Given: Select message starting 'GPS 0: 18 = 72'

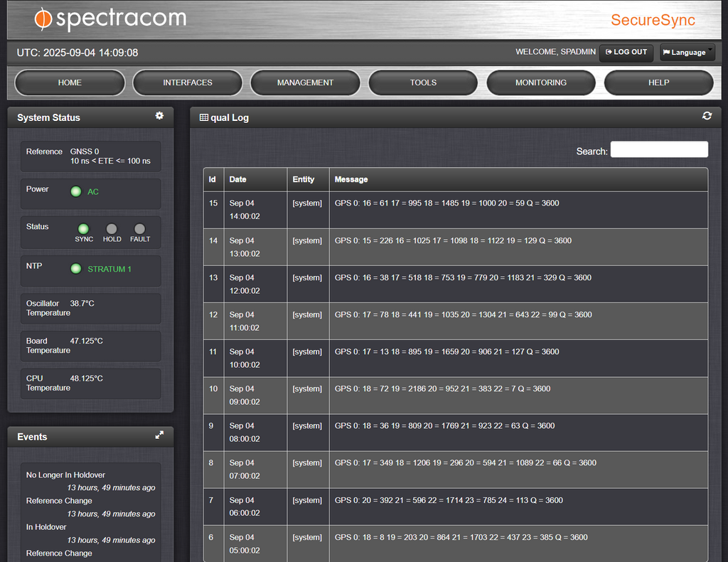Looking at the screenshot, I should click(x=442, y=388).
